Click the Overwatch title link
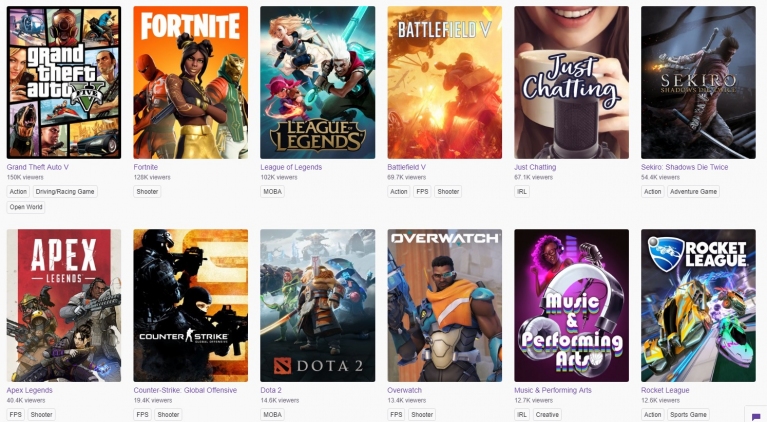This screenshot has width=767, height=422. pyautogui.click(x=405, y=390)
